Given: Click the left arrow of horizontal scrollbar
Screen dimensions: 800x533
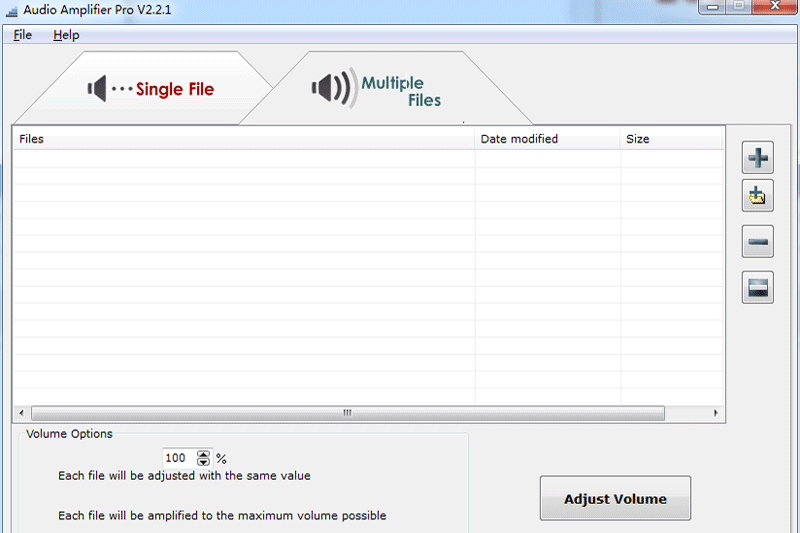Looking at the screenshot, I should tap(21, 413).
